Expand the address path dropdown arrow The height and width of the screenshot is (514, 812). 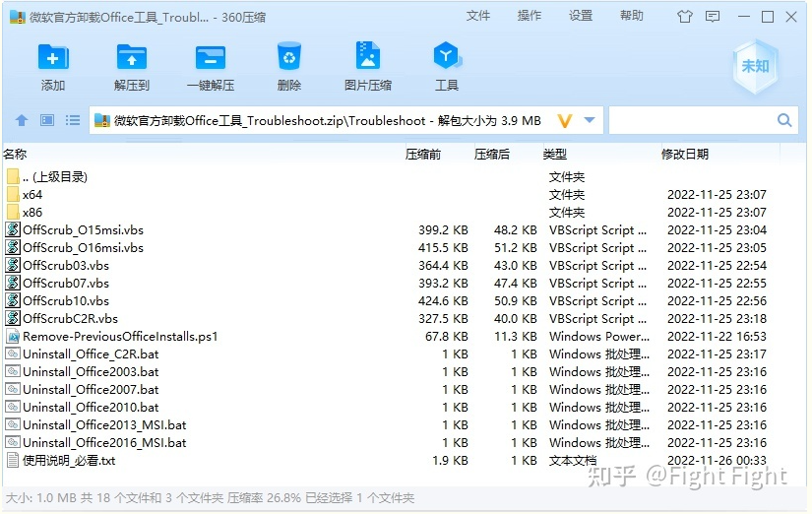pyautogui.click(x=590, y=120)
